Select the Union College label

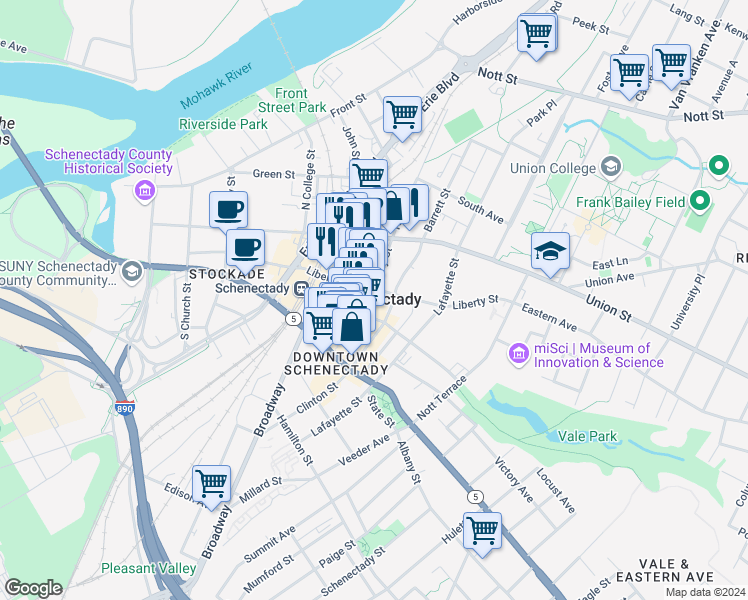pos(553,168)
